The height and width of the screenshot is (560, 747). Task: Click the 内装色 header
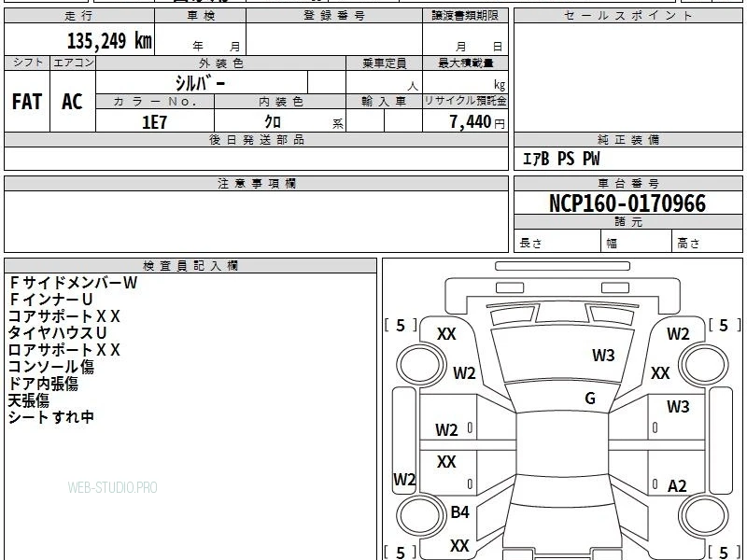pos(281,102)
